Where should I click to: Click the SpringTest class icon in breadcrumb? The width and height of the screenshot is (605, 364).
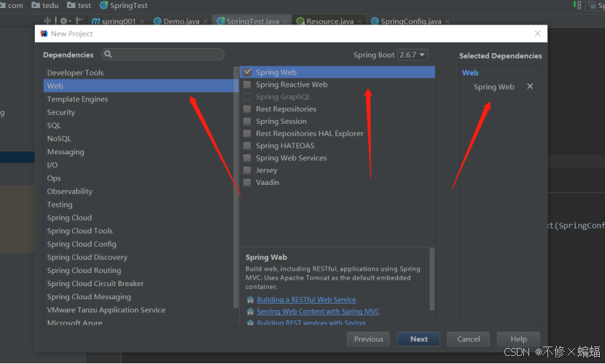pos(104,5)
